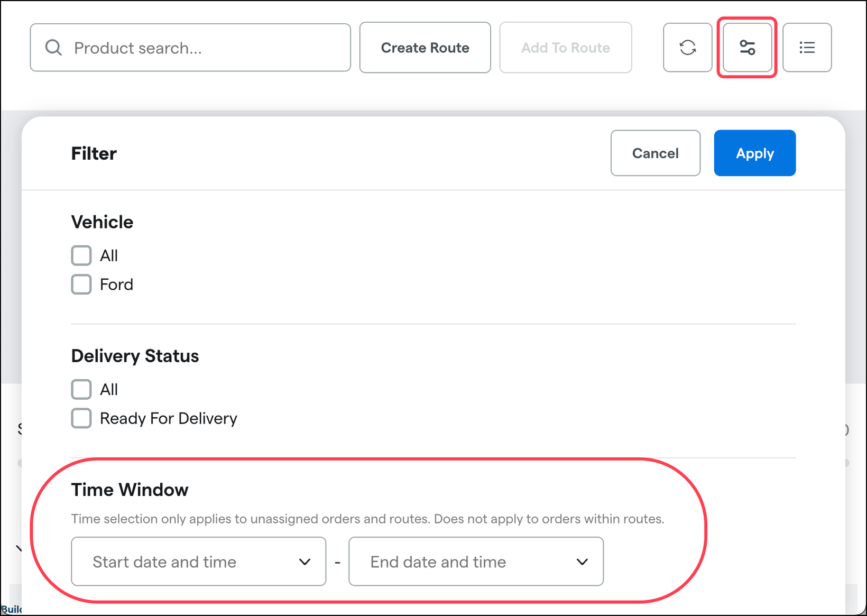The image size is (867, 616).
Task: Focus the Product search field
Action: tap(190, 48)
